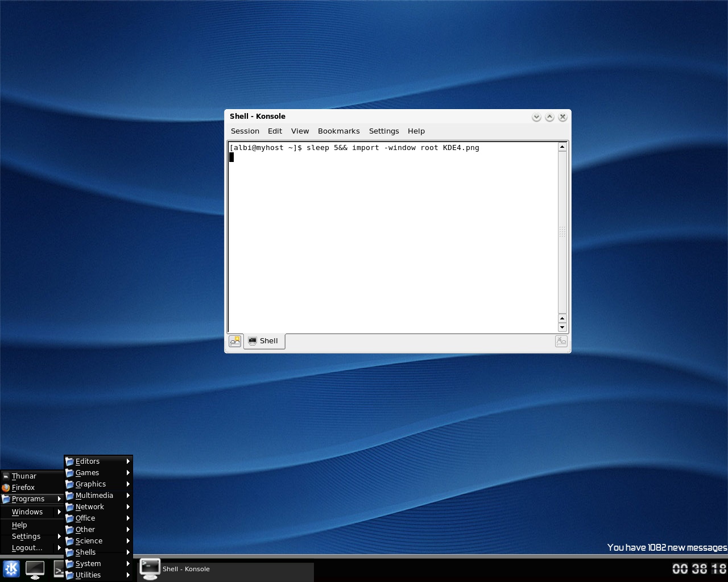Click the Multimedia folder icon
Image resolution: width=728 pixels, height=582 pixels.
point(69,496)
